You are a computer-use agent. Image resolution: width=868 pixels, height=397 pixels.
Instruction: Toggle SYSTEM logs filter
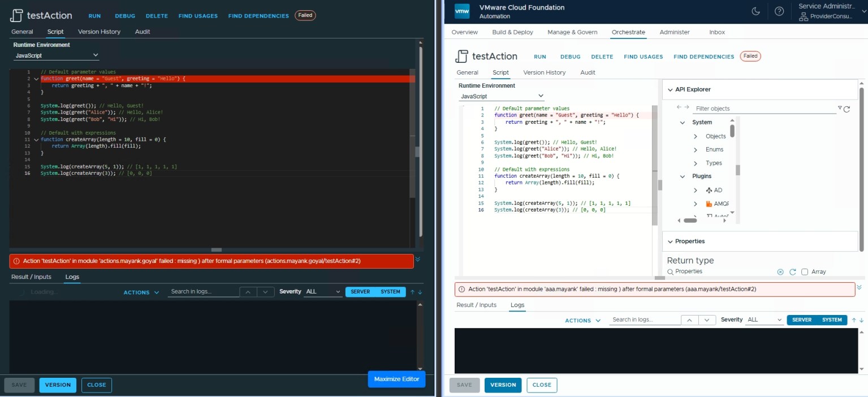coord(832,320)
